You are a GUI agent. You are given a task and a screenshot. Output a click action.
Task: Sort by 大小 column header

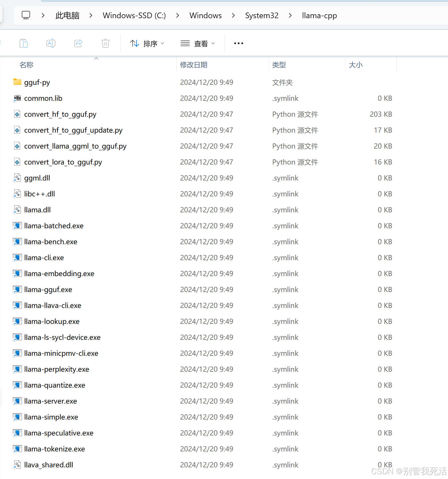pyautogui.click(x=356, y=65)
